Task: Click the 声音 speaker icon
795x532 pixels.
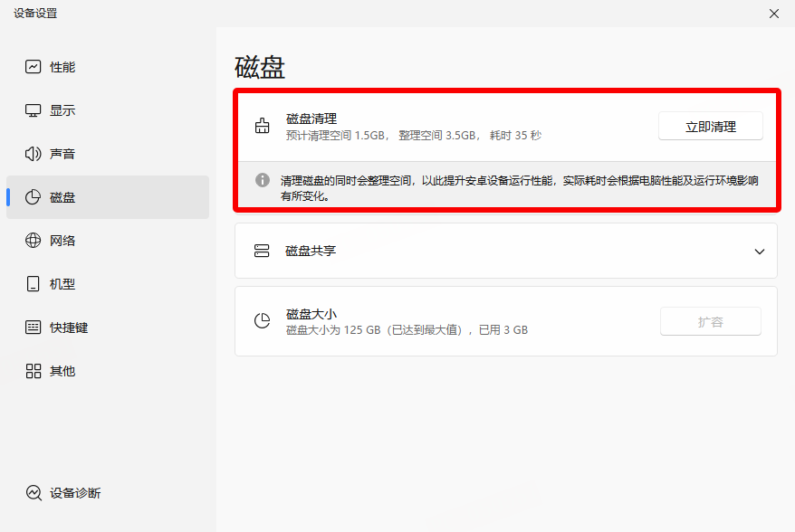Action: [x=34, y=154]
